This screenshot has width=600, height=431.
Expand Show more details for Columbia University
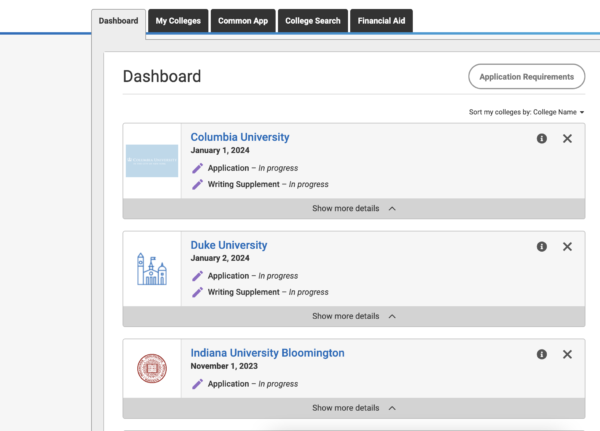tap(354, 209)
